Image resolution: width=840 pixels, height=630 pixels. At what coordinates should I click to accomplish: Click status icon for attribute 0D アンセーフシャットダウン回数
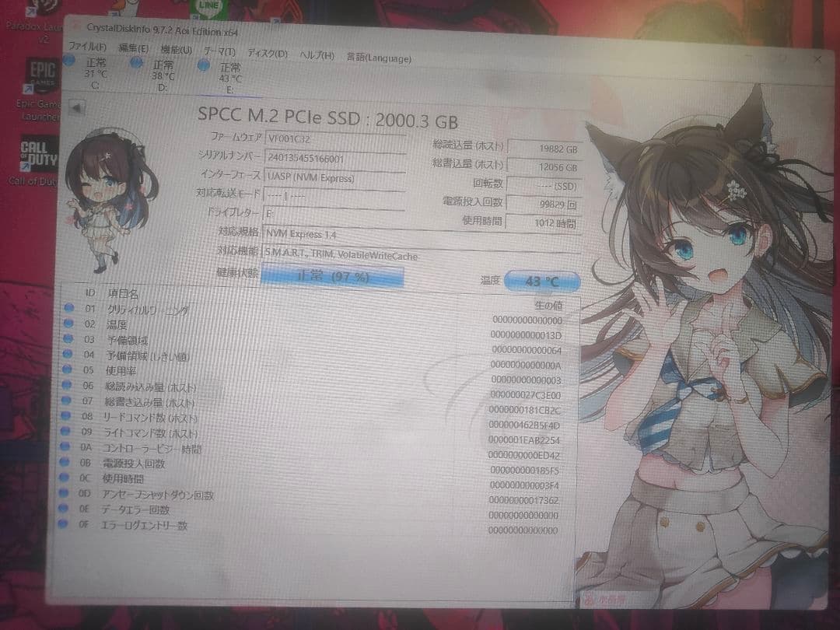tap(63, 492)
